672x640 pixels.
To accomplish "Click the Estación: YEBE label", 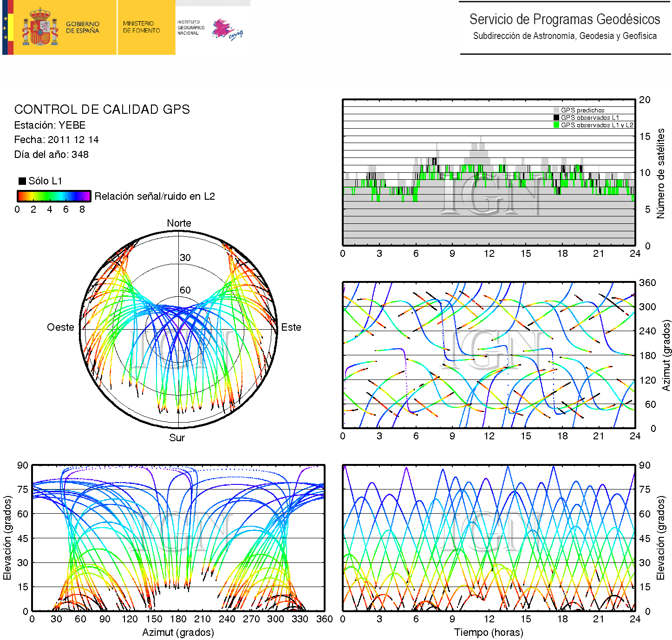I will pos(50,125).
